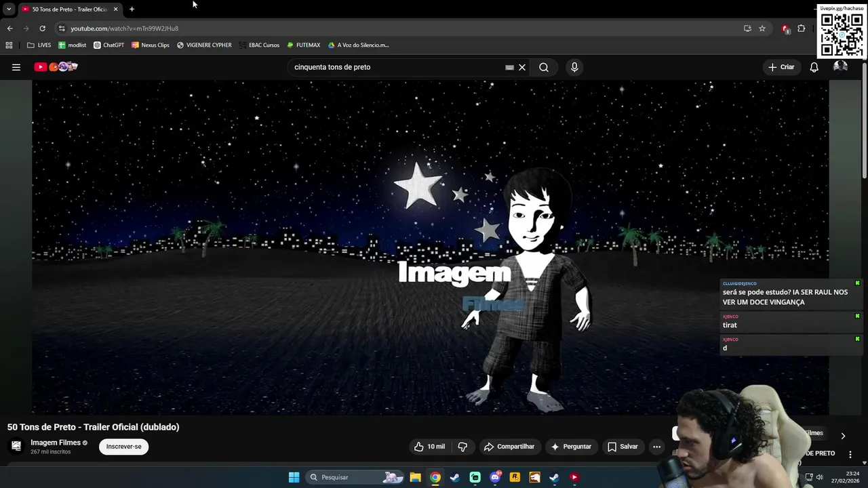The width and height of the screenshot is (868, 488).
Task: Open the LIVES bookmark folder
Action: tap(39, 45)
